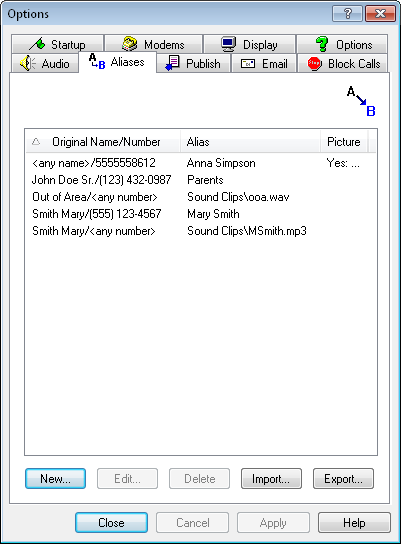
Task: Click the Mary Smith alias cell
Action: [213, 214]
